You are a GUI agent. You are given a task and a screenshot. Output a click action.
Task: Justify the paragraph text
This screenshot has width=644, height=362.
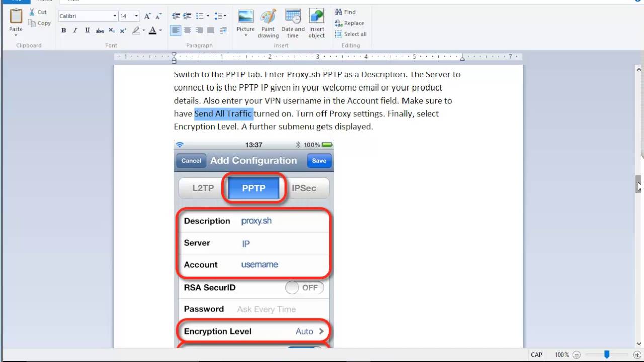(211, 31)
